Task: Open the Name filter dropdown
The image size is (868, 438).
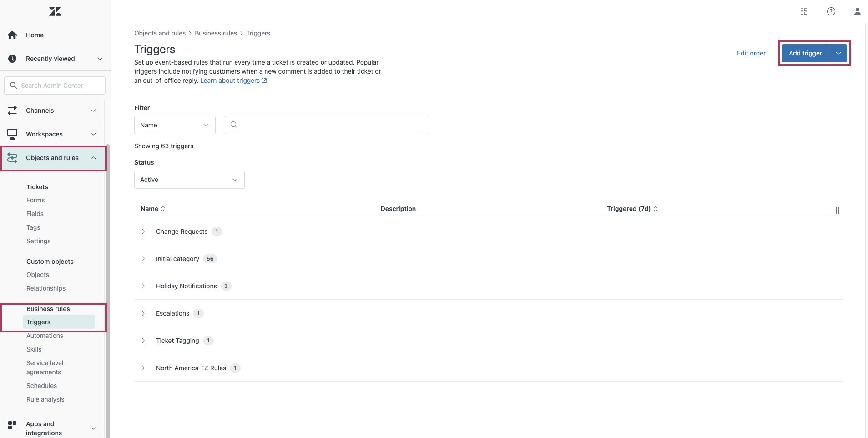Action: pos(175,125)
